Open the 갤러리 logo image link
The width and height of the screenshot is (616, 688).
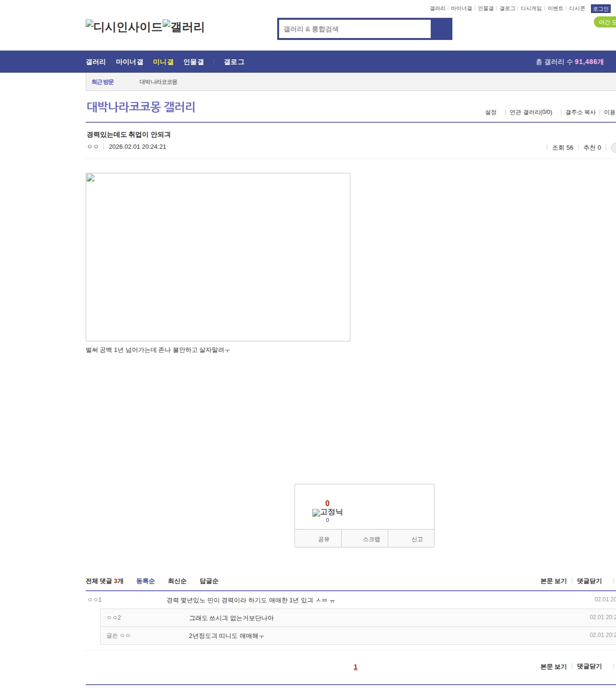click(184, 27)
